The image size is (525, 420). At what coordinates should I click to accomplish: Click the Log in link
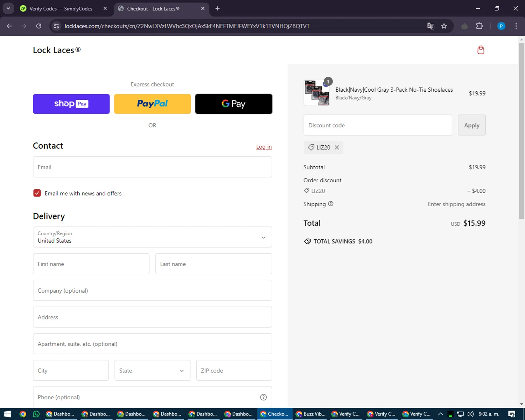coord(264,147)
